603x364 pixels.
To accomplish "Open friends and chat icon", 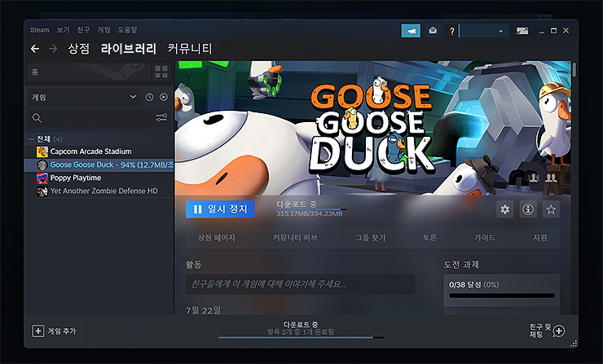I will [559, 331].
